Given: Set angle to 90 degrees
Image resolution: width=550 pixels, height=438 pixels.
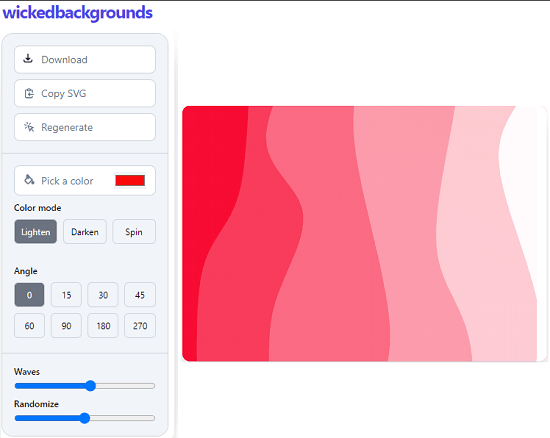Looking at the screenshot, I should point(66,326).
